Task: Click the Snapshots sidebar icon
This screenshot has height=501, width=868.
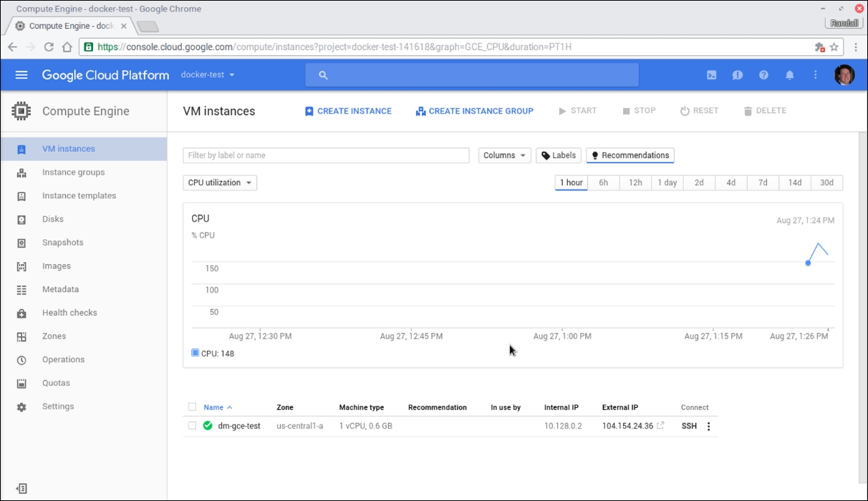Action: tap(21, 243)
